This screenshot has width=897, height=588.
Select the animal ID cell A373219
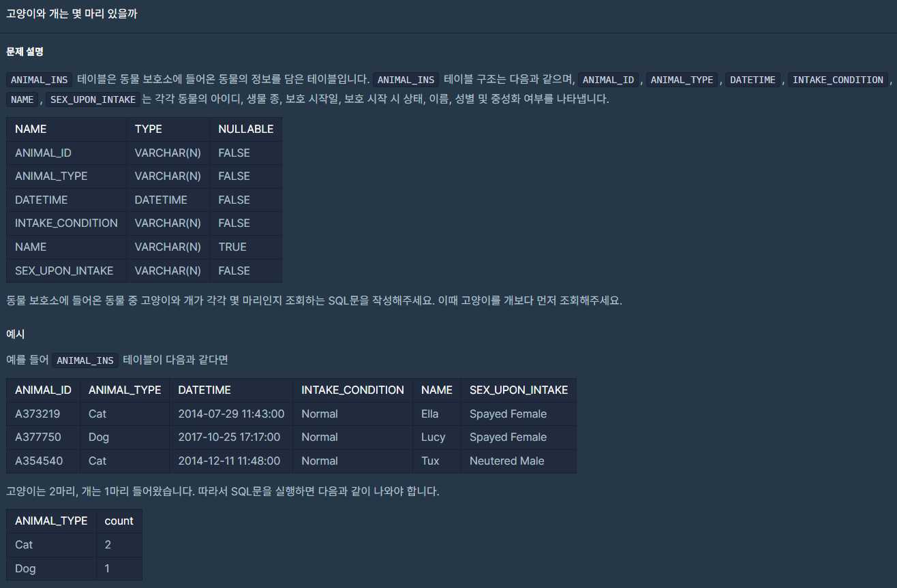[39, 414]
